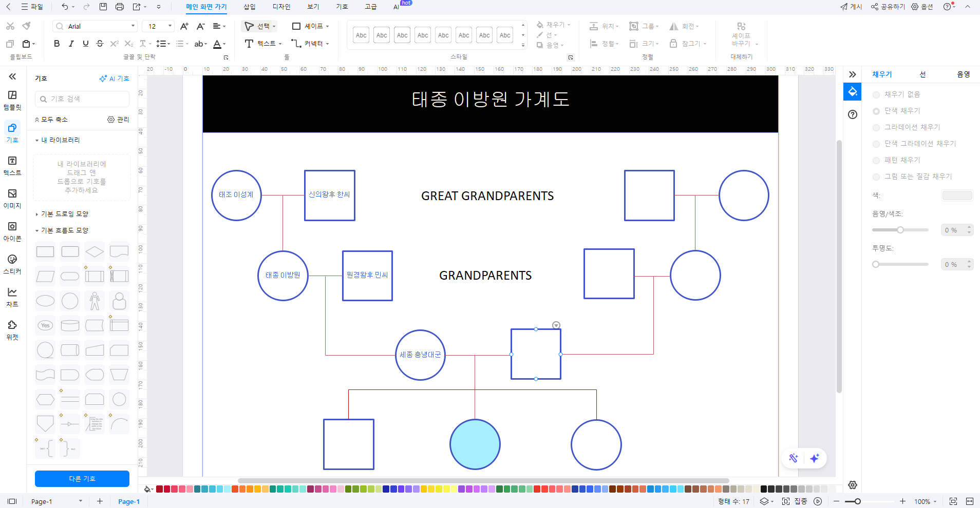Click the AI sparkle assistant button on canvas
This screenshot has height=508, width=980.
pyautogui.click(x=815, y=458)
